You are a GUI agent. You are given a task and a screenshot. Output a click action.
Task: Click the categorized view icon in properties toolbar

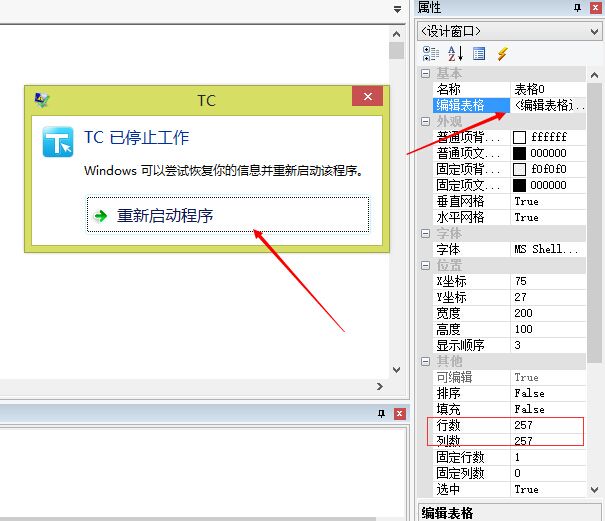click(431, 54)
